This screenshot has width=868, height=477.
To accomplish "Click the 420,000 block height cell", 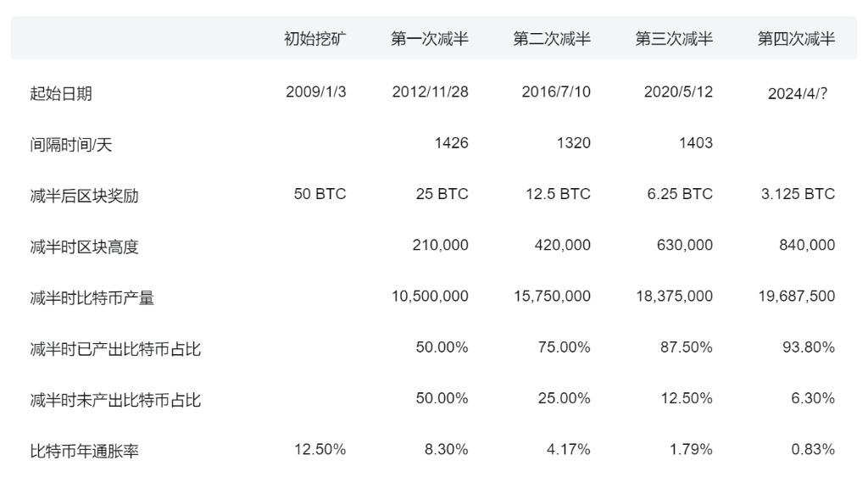I will click(563, 245).
